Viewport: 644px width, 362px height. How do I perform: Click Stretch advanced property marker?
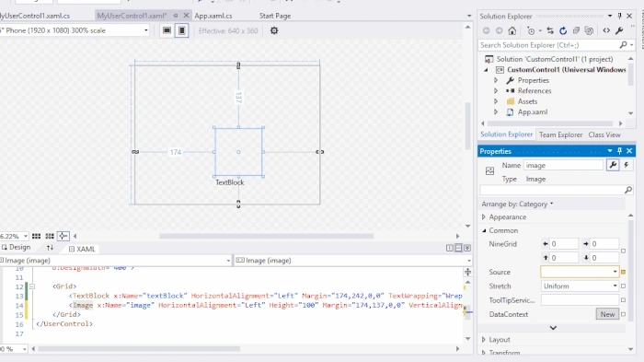(623, 286)
